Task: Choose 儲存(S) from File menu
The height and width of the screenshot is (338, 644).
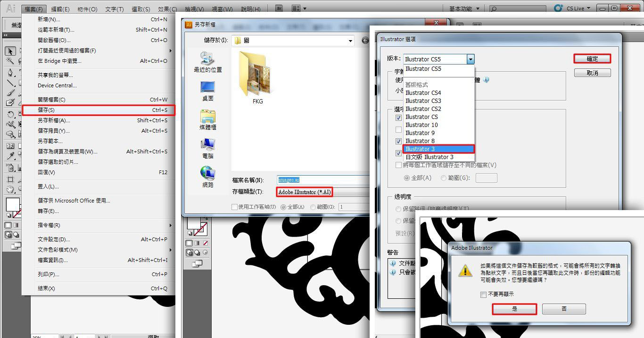Action: (x=99, y=110)
